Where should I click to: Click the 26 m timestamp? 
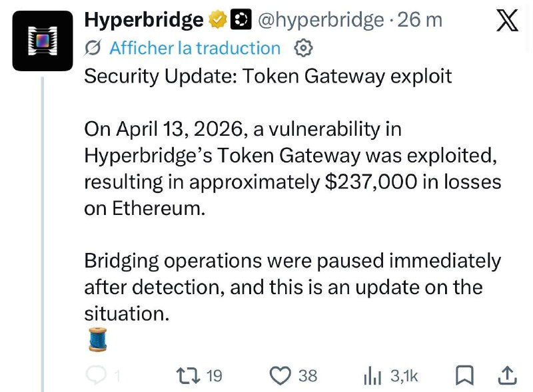click(419, 20)
